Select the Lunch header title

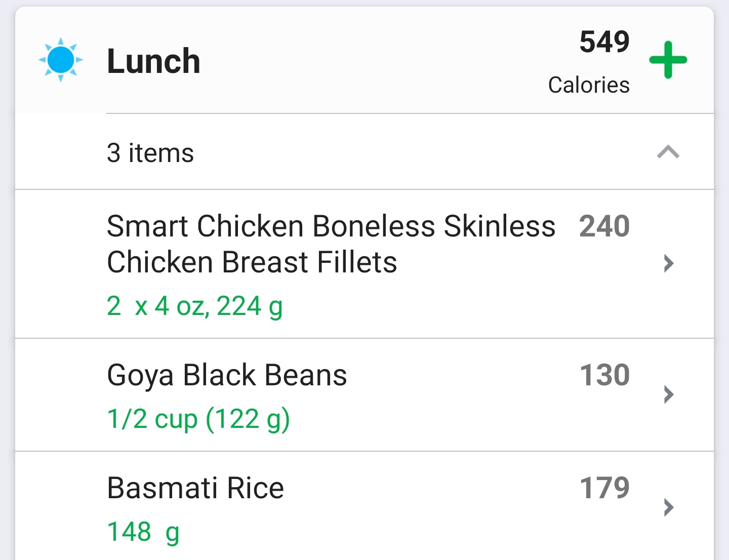153,61
